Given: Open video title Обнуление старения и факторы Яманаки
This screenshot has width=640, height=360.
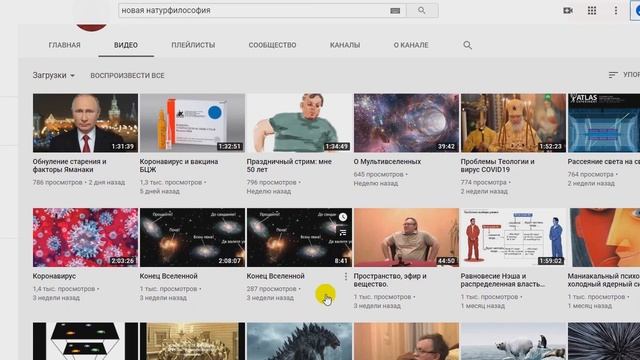Looking at the screenshot, I should 69,165.
